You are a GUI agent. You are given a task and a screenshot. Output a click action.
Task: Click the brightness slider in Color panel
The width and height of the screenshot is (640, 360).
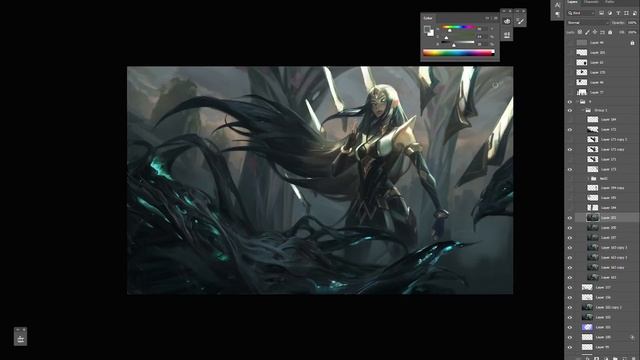458,42
